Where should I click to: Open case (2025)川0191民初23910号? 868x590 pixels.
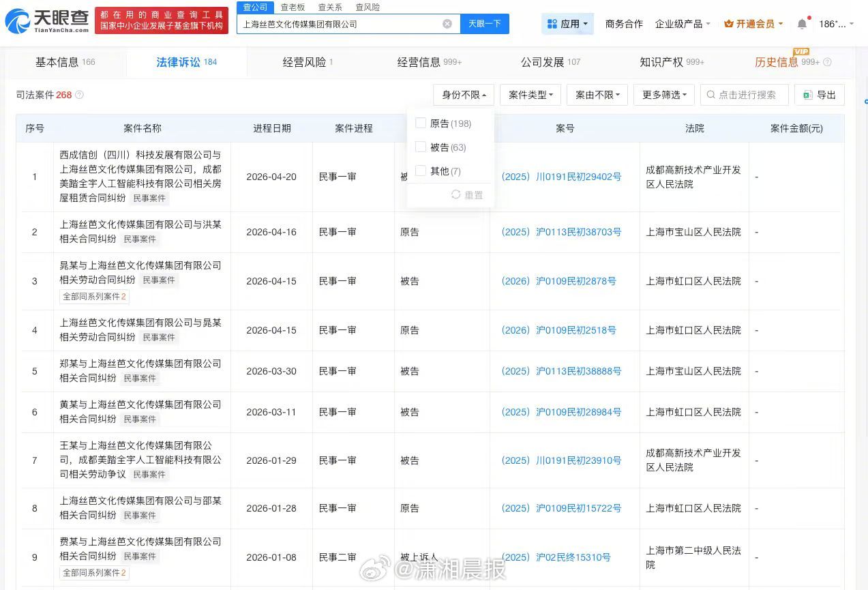coord(561,460)
